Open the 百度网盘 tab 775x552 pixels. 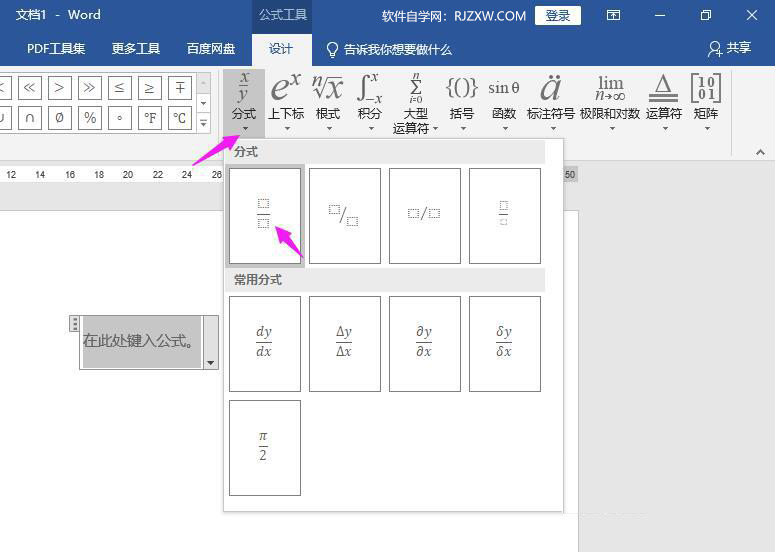(211, 49)
